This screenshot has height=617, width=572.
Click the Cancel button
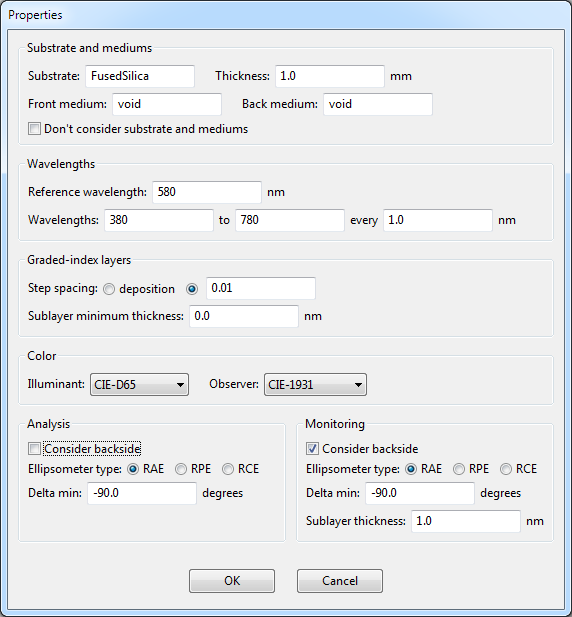340,581
